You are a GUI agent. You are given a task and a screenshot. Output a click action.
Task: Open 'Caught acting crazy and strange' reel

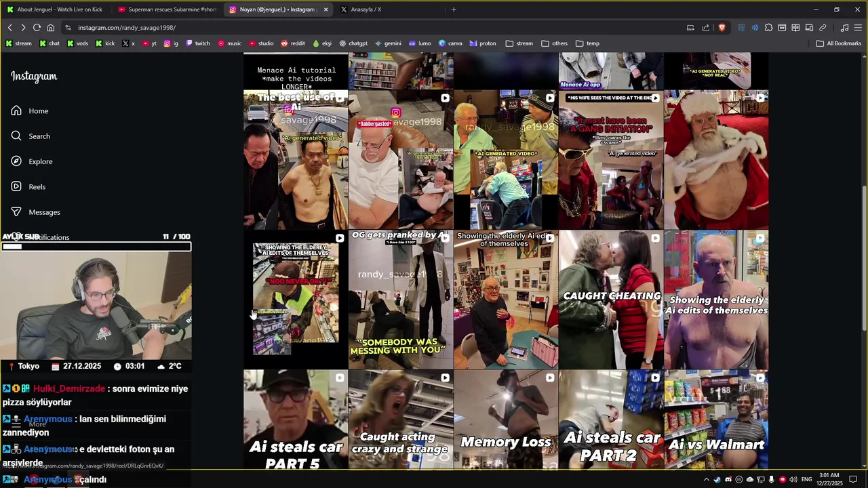(400, 420)
